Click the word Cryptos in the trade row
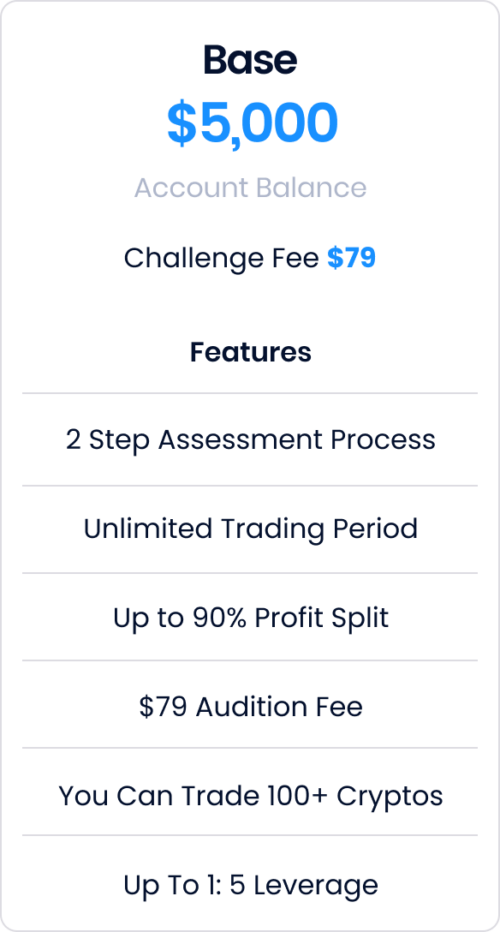Image resolution: width=500 pixels, height=932 pixels. tap(390, 796)
